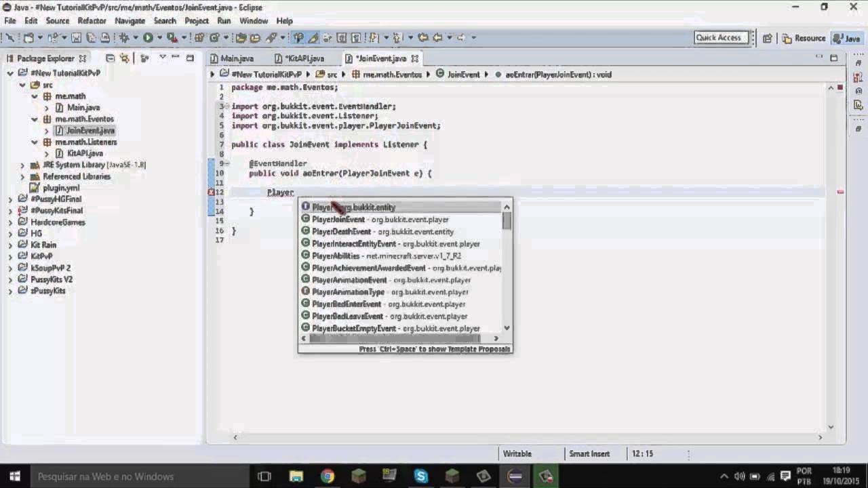Expand the KitPvP project
868x488 pixels.
click(x=10, y=256)
